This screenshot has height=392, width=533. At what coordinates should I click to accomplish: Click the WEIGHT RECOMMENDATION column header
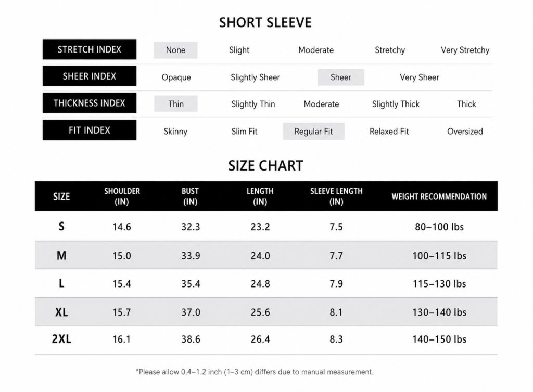(439, 197)
